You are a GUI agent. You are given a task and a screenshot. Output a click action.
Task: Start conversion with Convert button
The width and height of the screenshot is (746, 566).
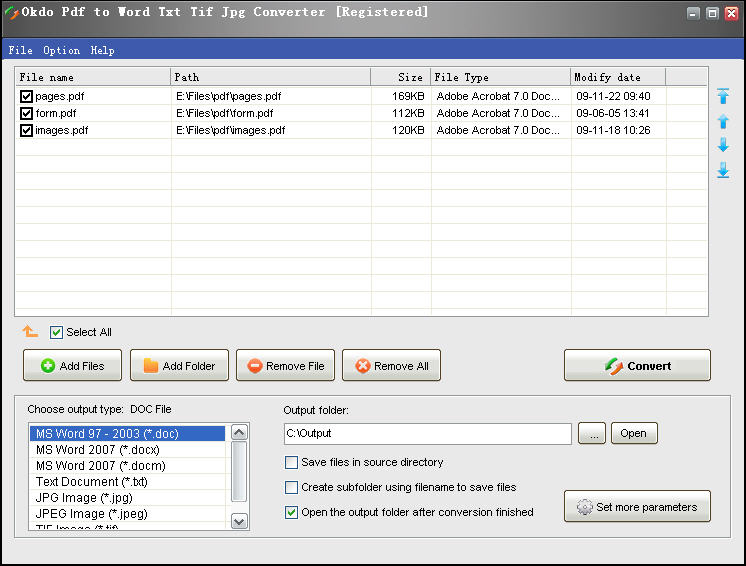tap(637, 366)
